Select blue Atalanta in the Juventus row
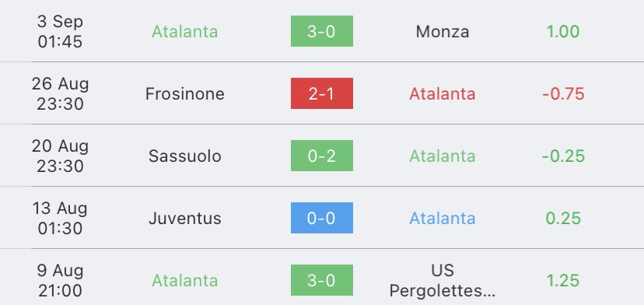Viewport: 644px width, 305px height. coord(443,219)
